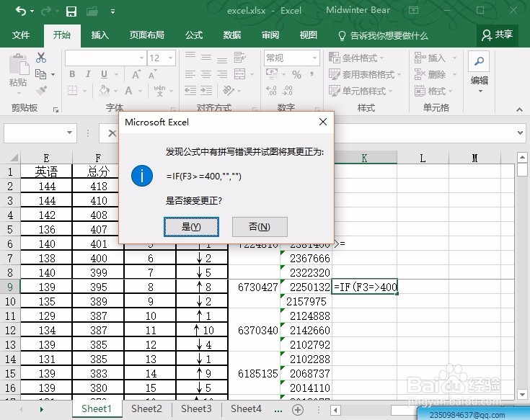Toggle center horizontal alignment
The image size is (530, 420).
pos(206,74)
